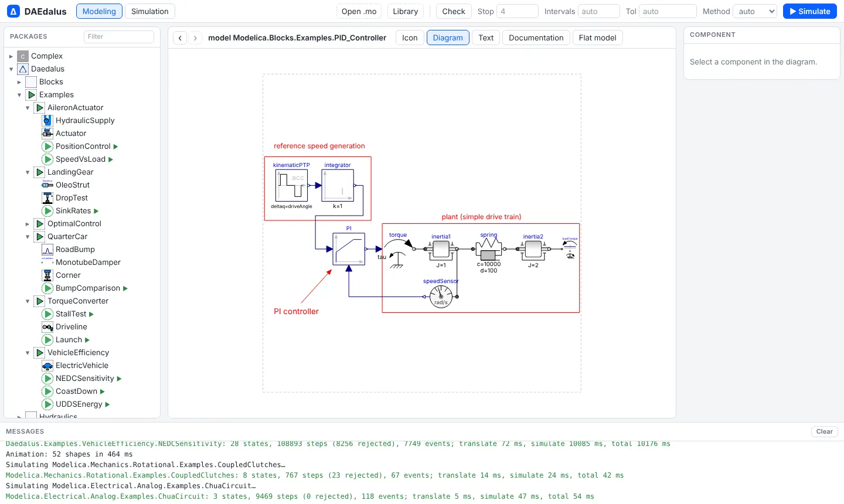Switch to Modeling mode
This screenshot has width=844, height=504.
point(99,11)
